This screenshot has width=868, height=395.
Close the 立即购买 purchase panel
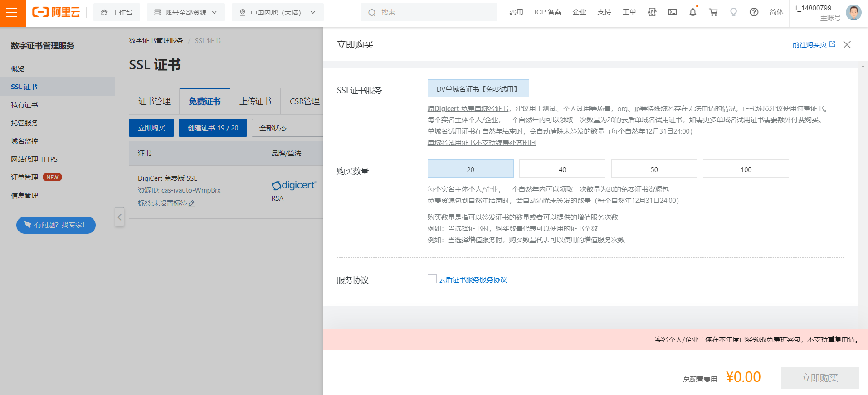point(847,44)
